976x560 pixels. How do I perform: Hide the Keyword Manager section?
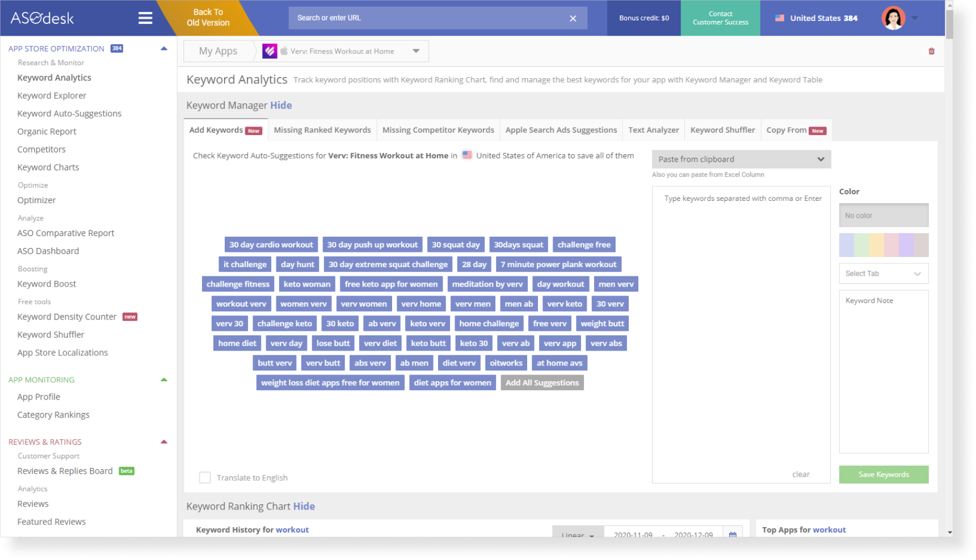281,106
